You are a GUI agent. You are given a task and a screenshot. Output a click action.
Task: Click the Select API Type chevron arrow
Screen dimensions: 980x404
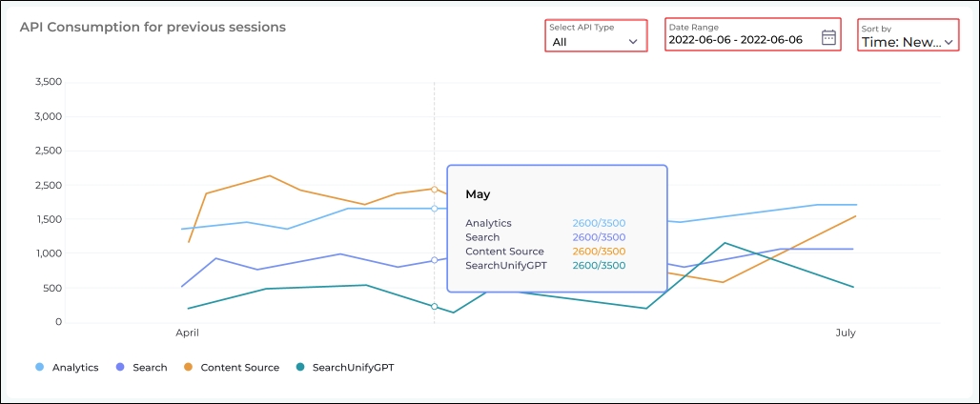click(633, 42)
